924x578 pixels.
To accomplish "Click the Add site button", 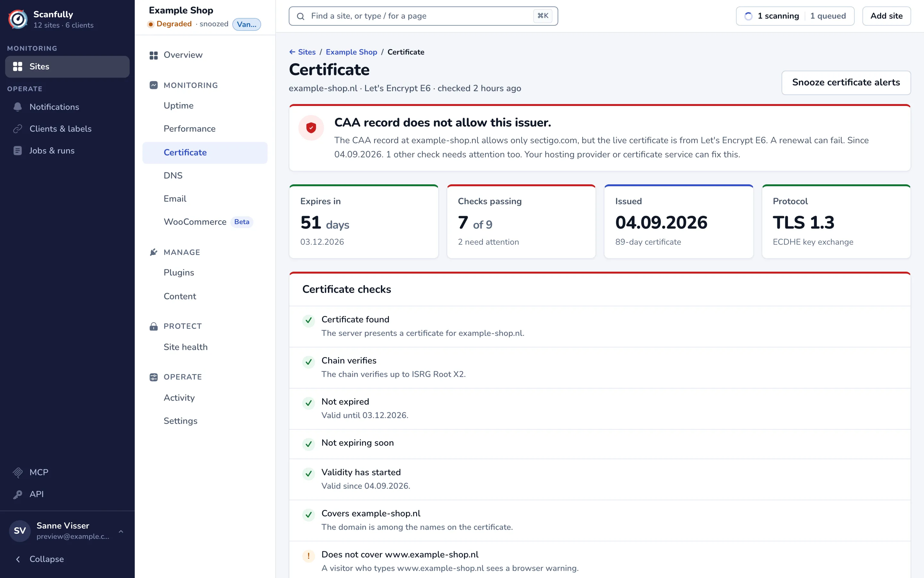I will (x=886, y=16).
